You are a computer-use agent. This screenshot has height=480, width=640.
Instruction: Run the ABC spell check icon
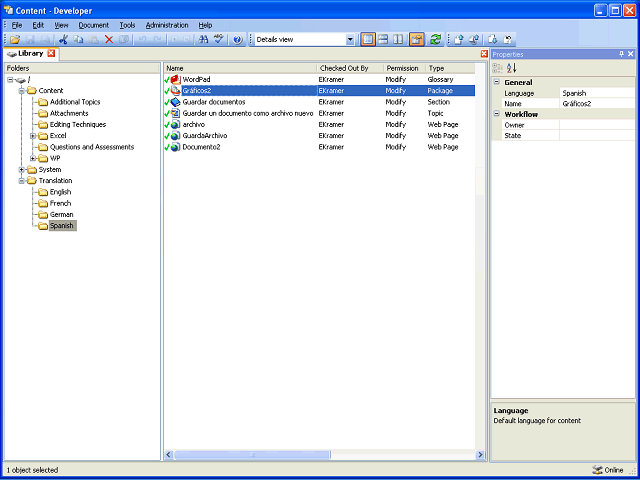pyautogui.click(x=219, y=40)
